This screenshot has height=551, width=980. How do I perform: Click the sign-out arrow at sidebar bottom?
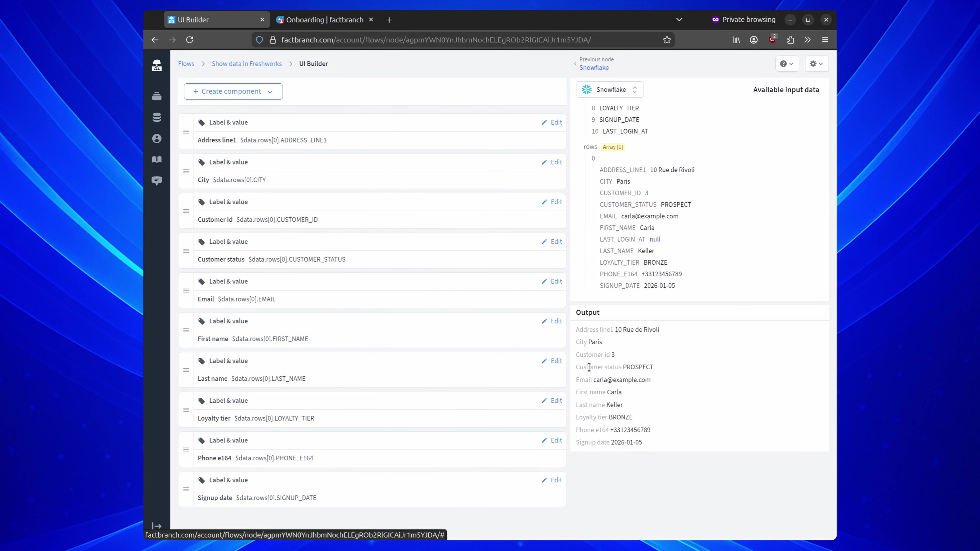157,526
